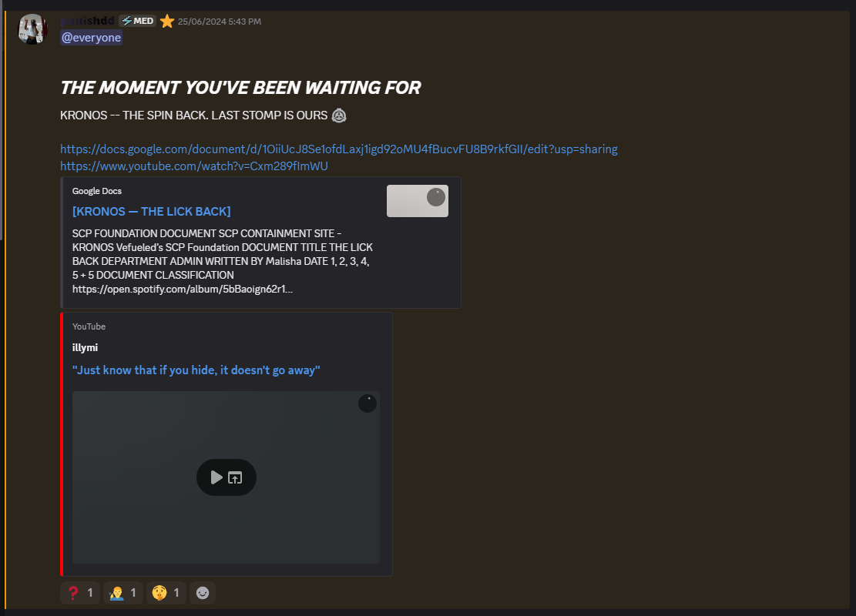This screenshot has height=616, width=856.
Task: Click the illymi channel name
Action: tap(85, 347)
